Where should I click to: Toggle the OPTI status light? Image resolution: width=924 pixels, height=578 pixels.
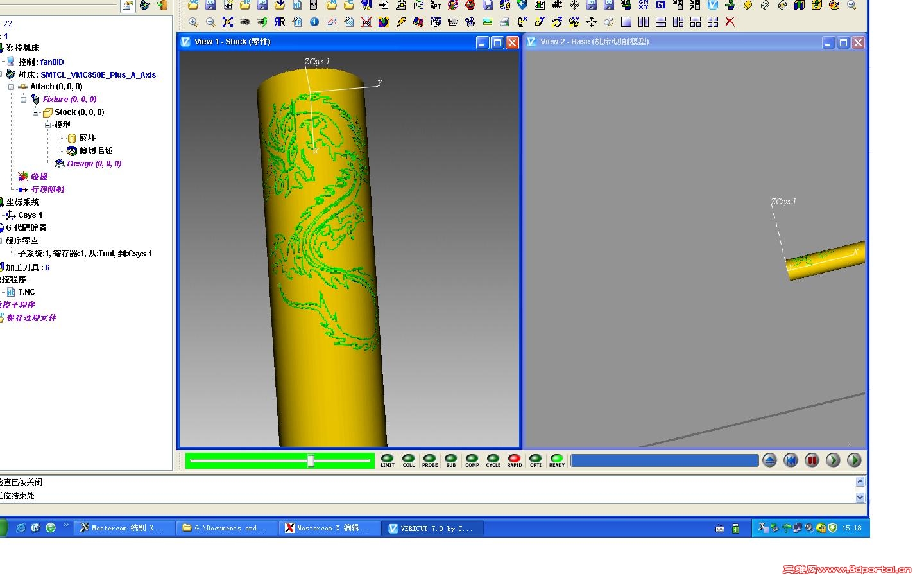coord(536,460)
